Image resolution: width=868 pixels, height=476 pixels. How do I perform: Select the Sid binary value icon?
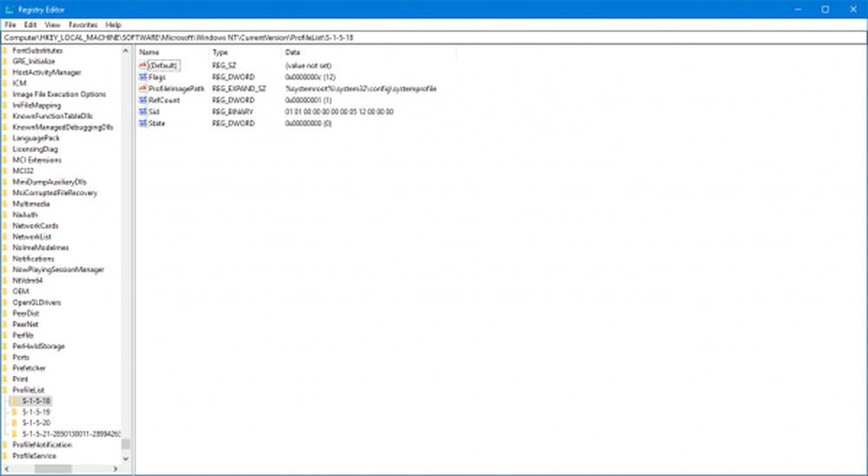click(143, 112)
